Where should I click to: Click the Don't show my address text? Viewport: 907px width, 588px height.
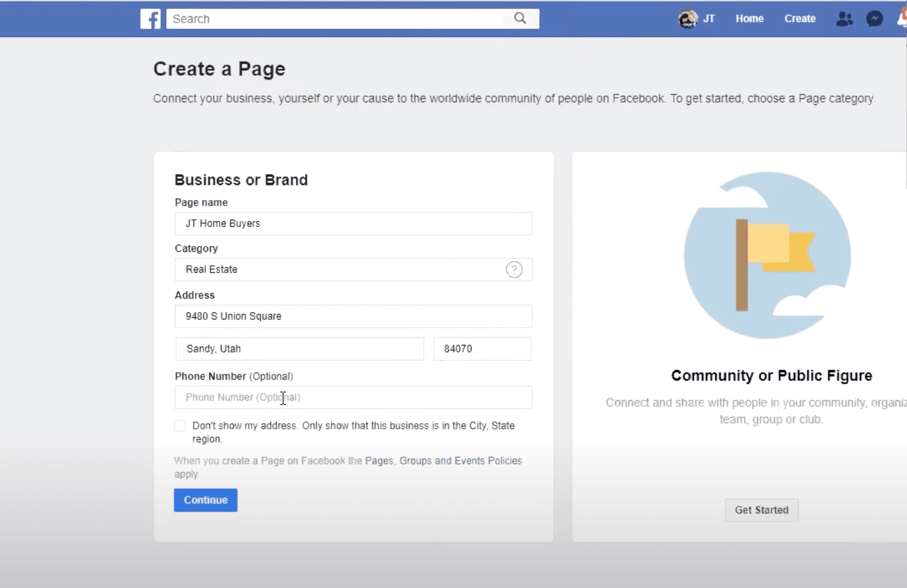pyautogui.click(x=354, y=433)
